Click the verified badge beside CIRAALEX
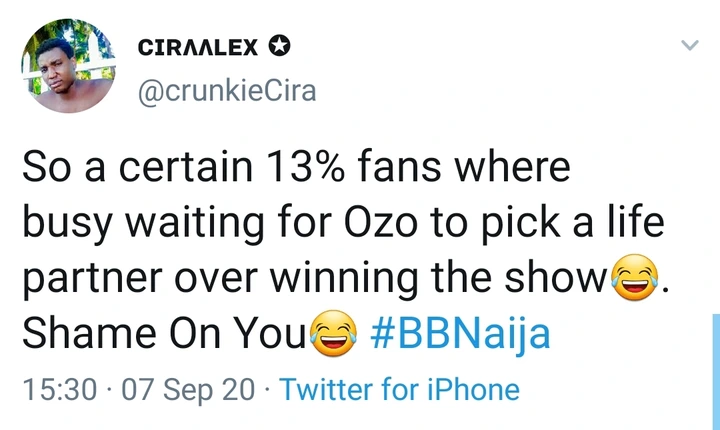720x430 pixels. coord(279,47)
